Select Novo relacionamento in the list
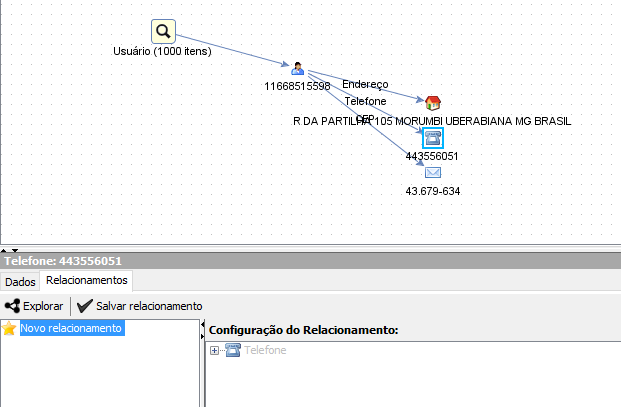Image resolution: width=621 pixels, height=407 pixels. pyautogui.click(x=71, y=329)
